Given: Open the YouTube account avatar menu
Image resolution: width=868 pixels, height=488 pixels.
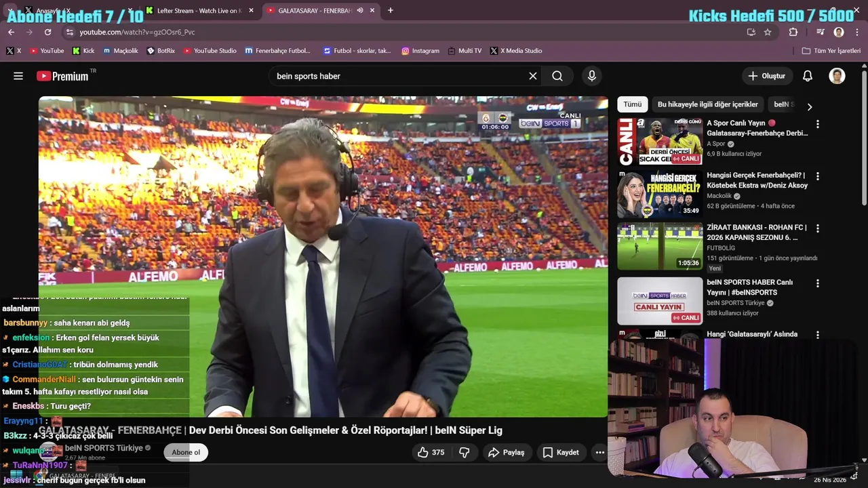Looking at the screenshot, I should click(x=837, y=76).
